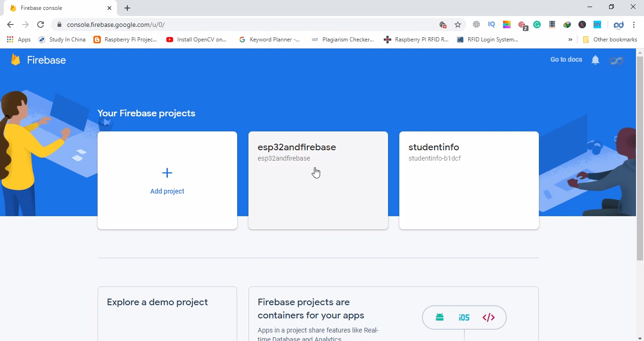Open the dark circle K extension
The image size is (644, 341).
(x=582, y=24)
